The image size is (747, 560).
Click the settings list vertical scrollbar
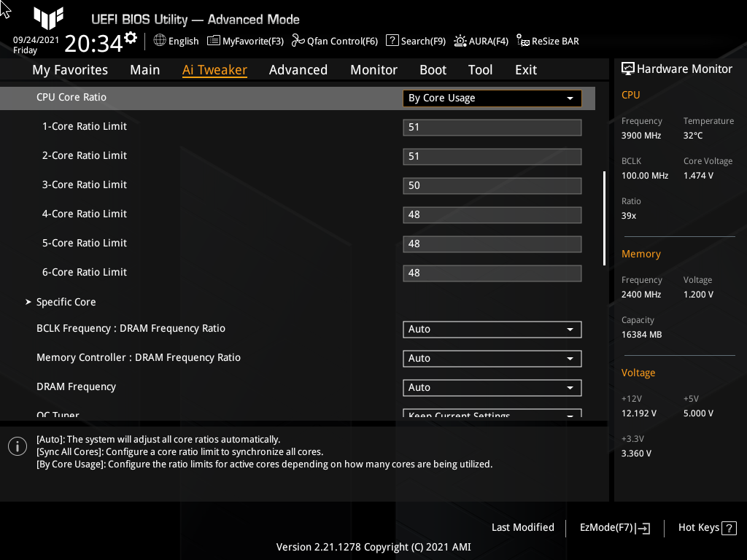[x=604, y=218]
